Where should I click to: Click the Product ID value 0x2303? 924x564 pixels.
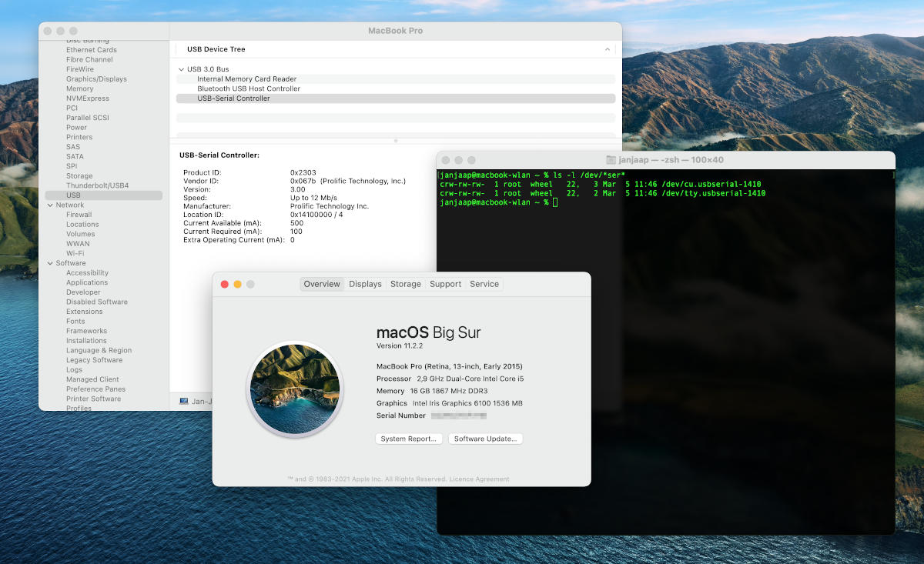tap(303, 172)
